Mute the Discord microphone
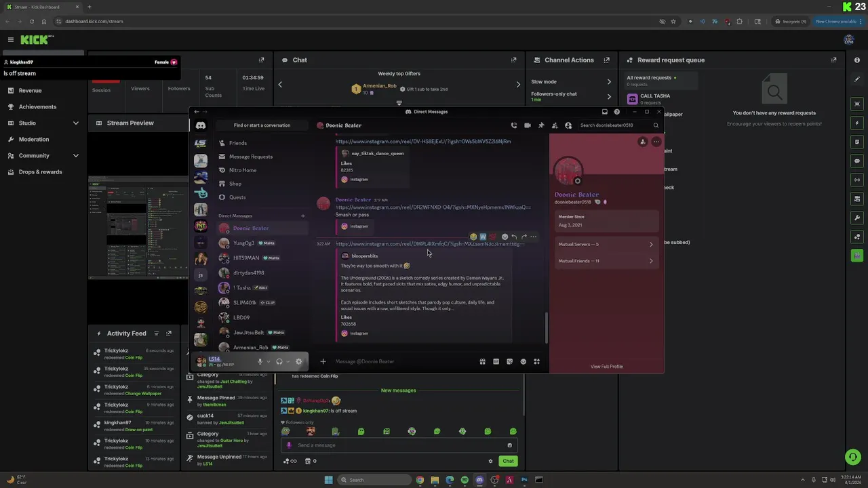 point(260,361)
